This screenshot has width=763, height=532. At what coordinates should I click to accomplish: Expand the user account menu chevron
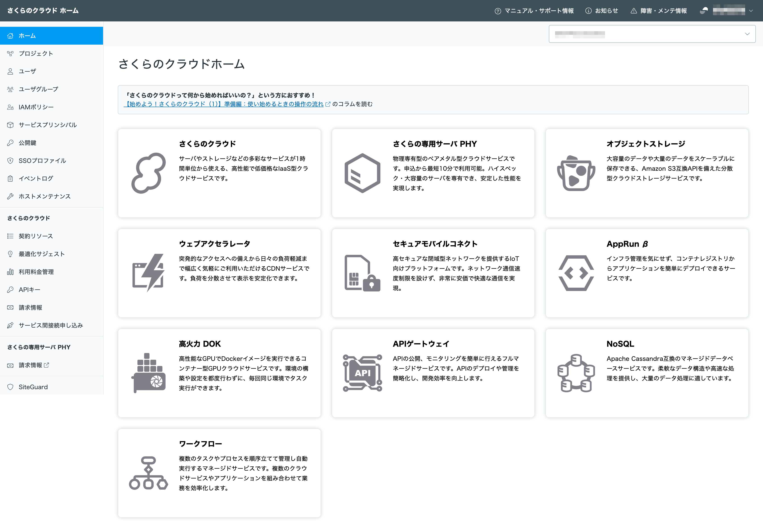(751, 11)
